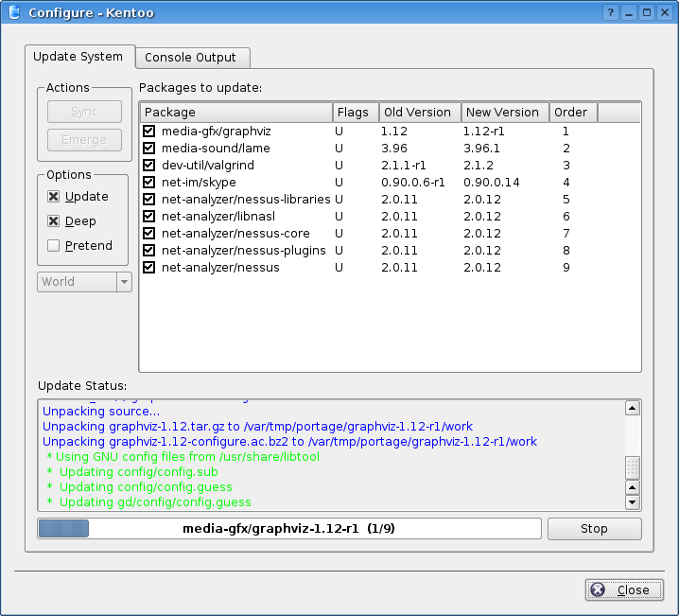The width and height of the screenshot is (679, 616).
Task: Click the 'Unpacking graphviz-1.12-configure.ac.bz2' status line
Action: (x=289, y=442)
